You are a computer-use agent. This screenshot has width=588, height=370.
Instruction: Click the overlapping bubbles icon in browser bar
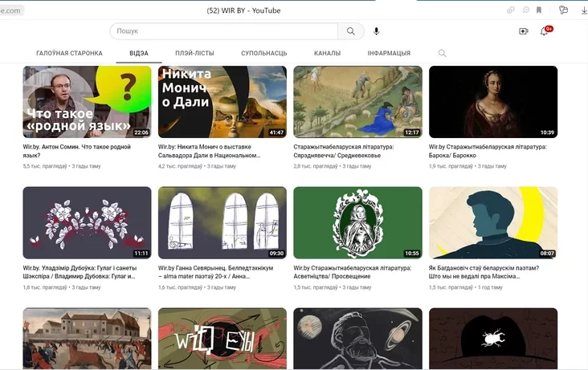click(510, 10)
